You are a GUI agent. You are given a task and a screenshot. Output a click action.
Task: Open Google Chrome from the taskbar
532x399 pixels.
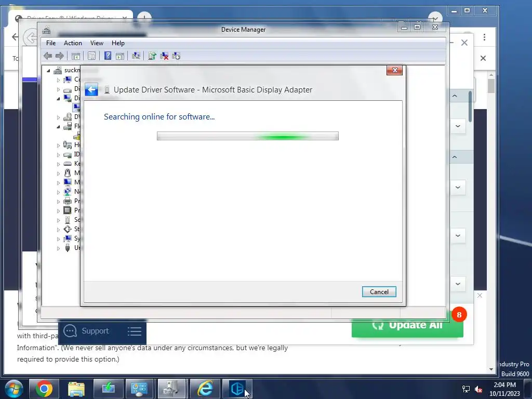44,389
